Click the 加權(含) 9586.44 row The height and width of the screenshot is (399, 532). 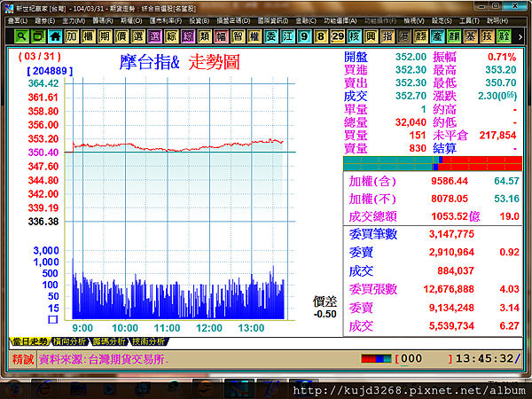coord(434,181)
